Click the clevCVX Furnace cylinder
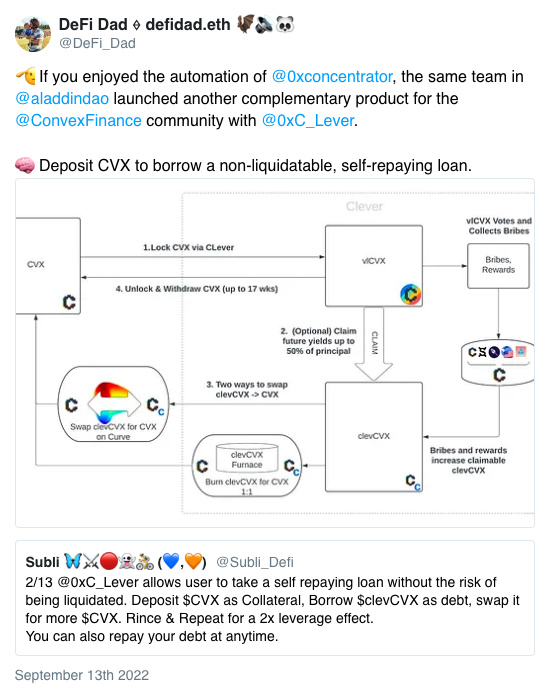Viewport: 551px width, 691px height. pyautogui.click(x=247, y=458)
